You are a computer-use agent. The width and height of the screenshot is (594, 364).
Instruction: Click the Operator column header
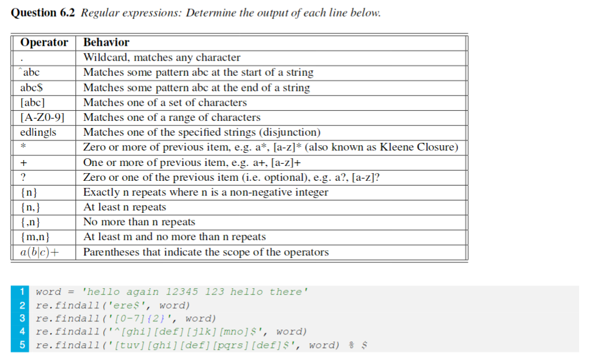pos(44,42)
